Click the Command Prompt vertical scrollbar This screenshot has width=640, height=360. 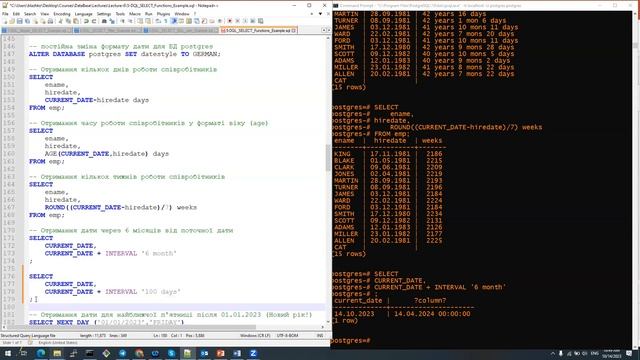[636, 180]
